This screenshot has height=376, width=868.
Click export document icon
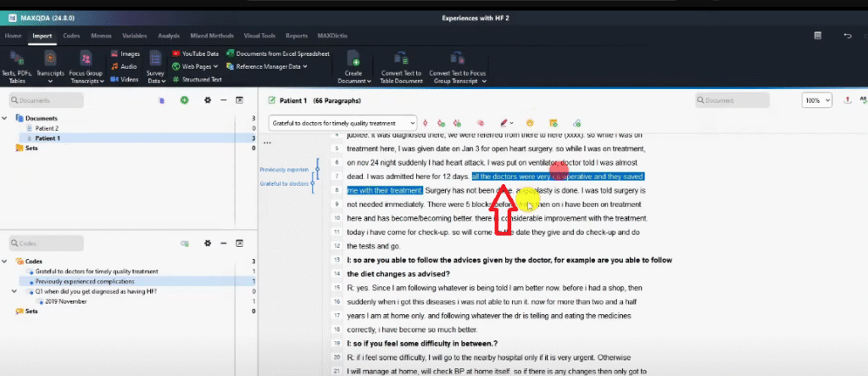pyautogui.click(x=848, y=100)
